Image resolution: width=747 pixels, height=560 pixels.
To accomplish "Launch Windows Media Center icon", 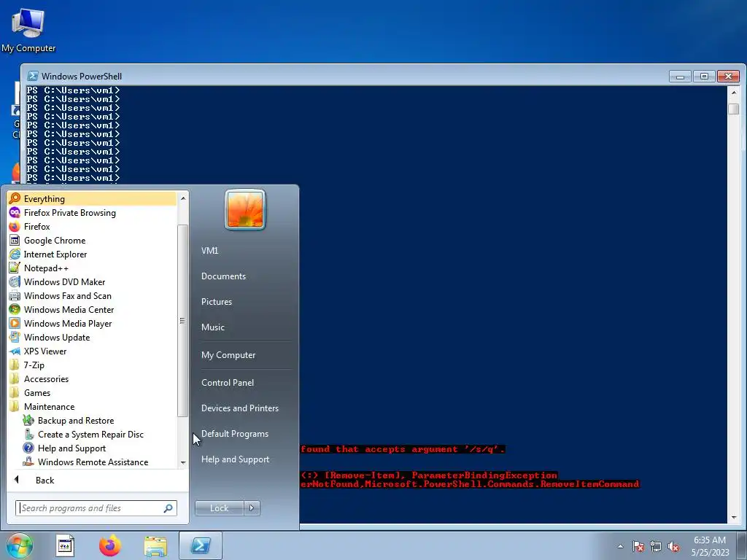I will [x=15, y=309].
